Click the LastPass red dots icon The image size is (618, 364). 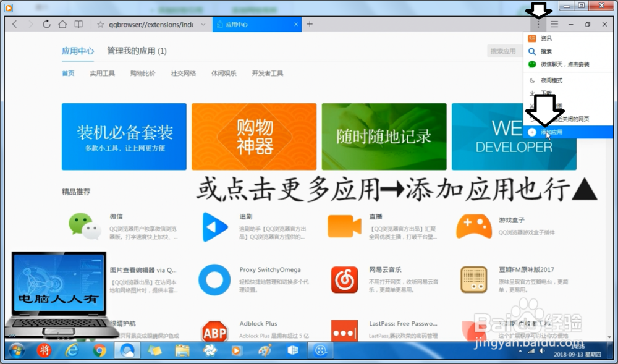coord(344,331)
